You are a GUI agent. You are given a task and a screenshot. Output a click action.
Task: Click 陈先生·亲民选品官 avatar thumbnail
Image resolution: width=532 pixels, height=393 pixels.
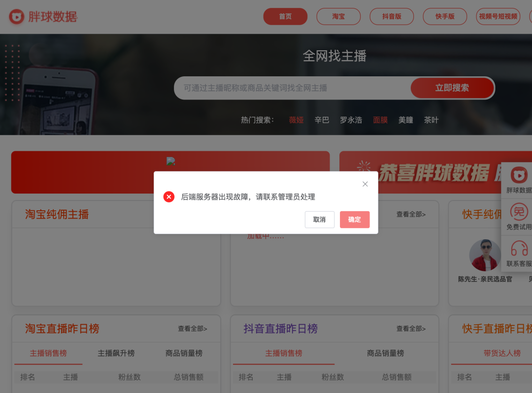tap(485, 255)
